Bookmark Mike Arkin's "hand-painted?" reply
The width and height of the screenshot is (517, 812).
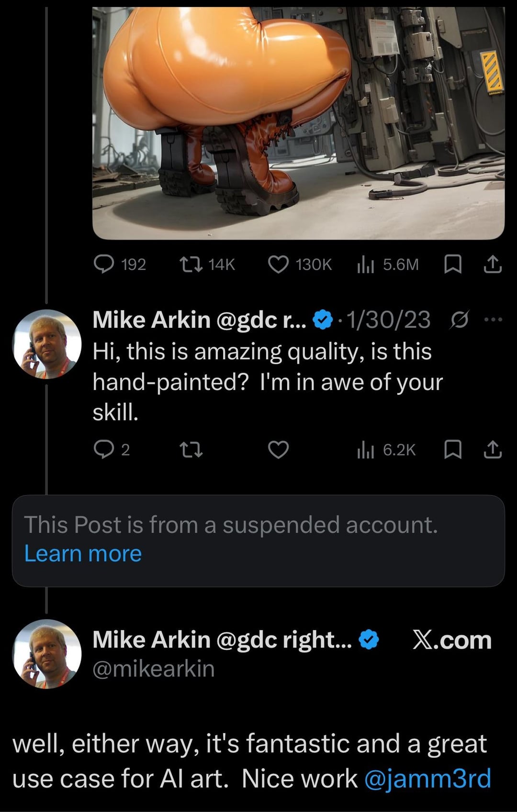tap(452, 450)
